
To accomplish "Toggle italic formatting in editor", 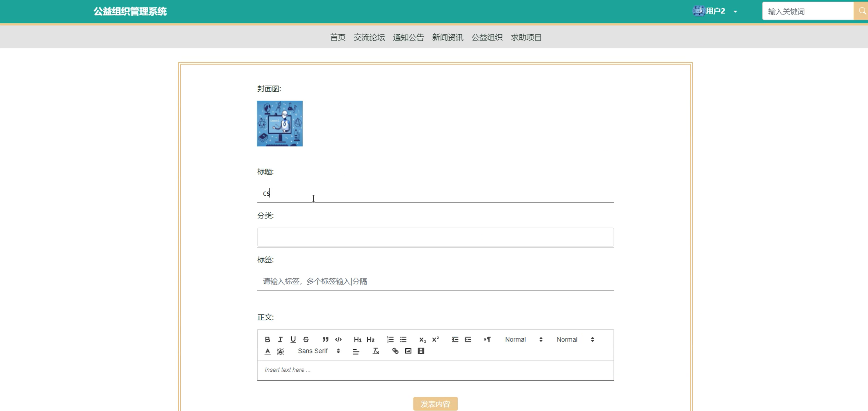I will point(280,339).
